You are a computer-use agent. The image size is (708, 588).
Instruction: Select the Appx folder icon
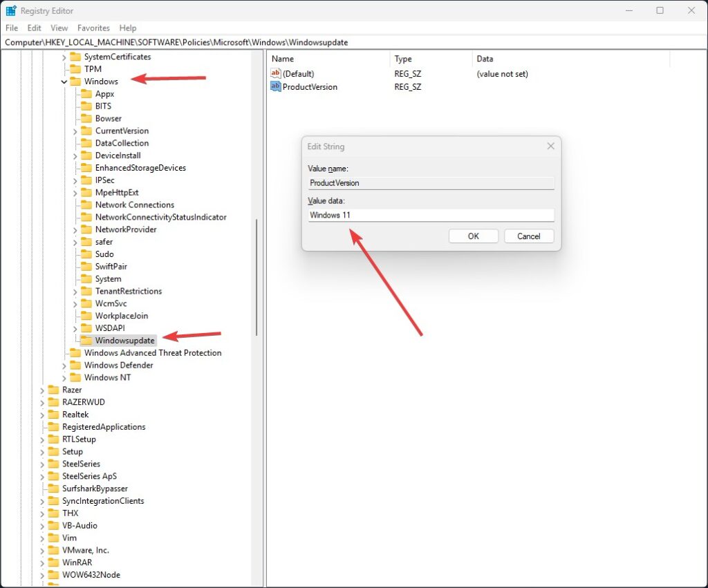[x=86, y=94]
